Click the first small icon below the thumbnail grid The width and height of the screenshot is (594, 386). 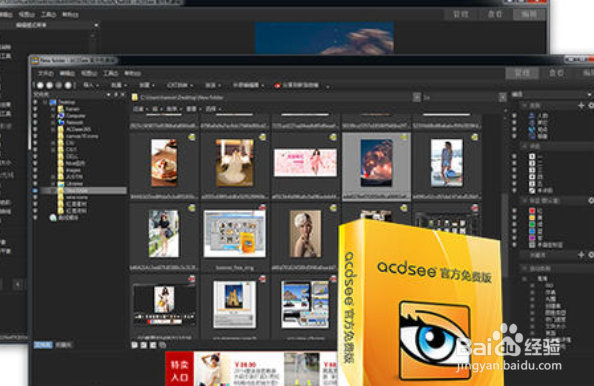pyautogui.click(x=134, y=345)
